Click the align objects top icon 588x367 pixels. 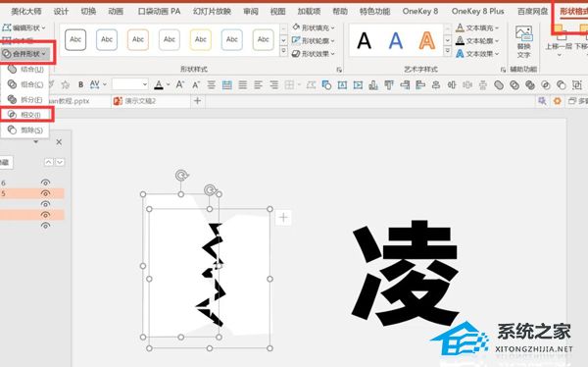pos(388,85)
